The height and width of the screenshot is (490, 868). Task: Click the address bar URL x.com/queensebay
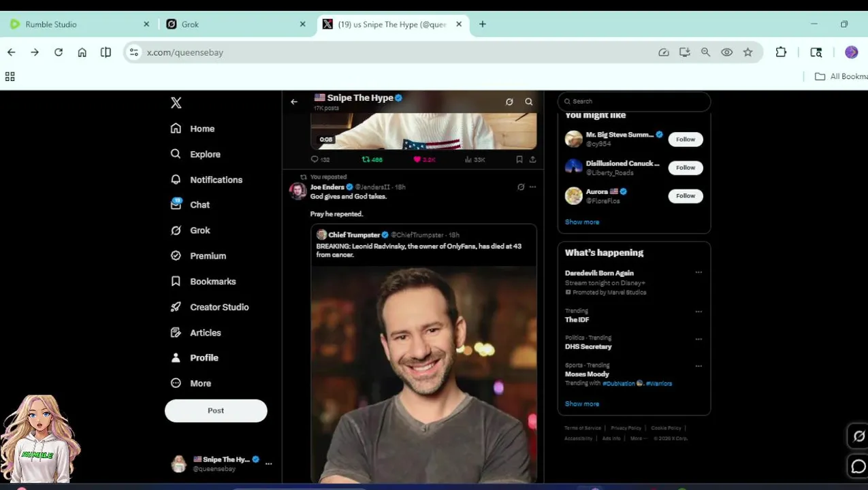(x=185, y=52)
